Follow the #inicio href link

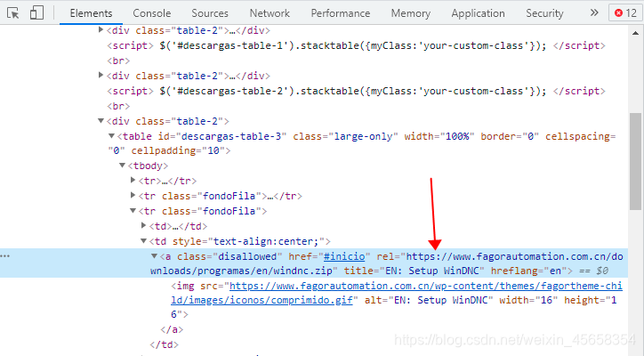pos(344,256)
